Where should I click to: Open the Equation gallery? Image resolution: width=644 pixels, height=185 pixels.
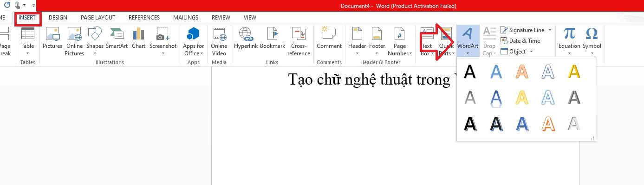click(x=569, y=41)
